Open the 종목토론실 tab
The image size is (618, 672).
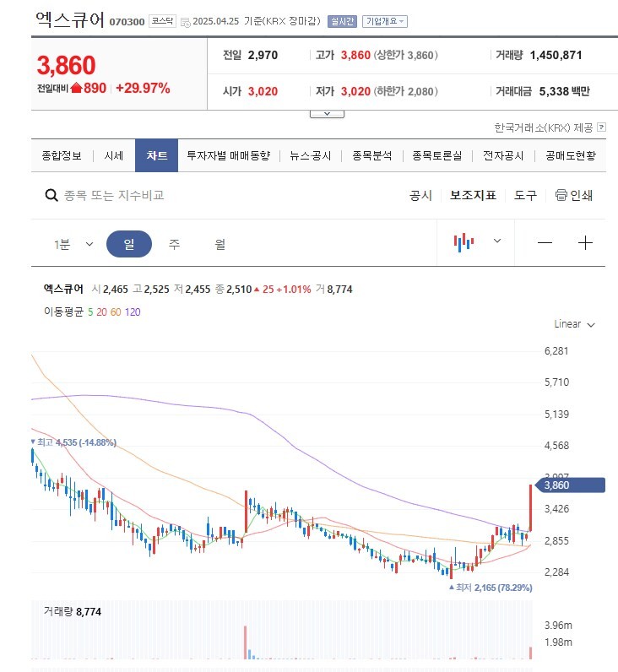click(x=436, y=155)
